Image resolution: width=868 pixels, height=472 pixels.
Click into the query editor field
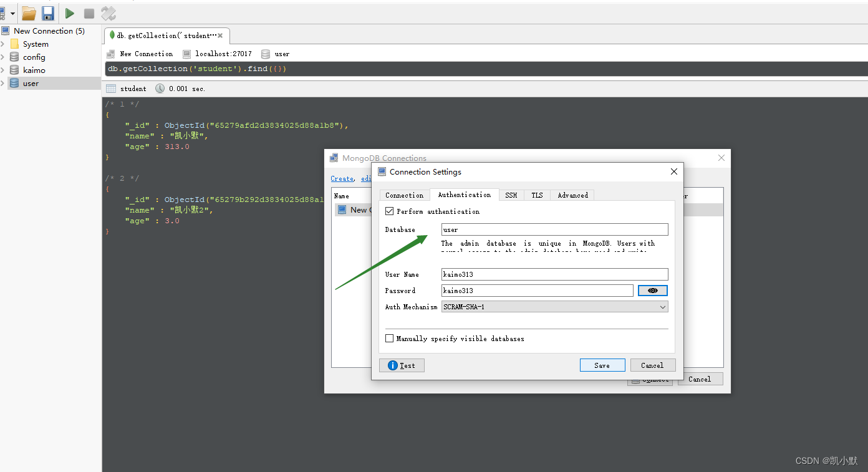coord(486,69)
